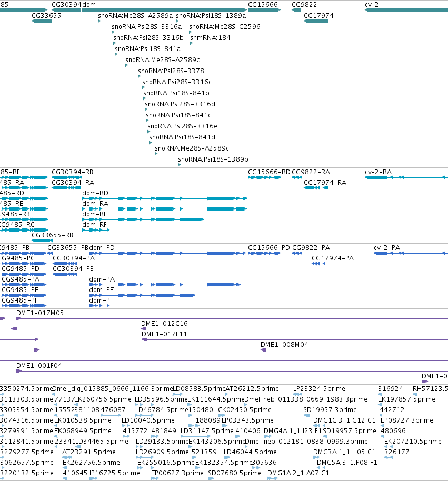Screen dimensions: 448x481
Task: Select EST LP23324.5prime label
Action: click(319, 389)
